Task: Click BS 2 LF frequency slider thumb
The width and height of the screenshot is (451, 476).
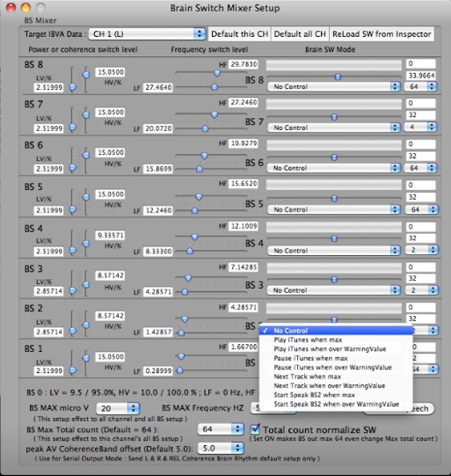Action: pyautogui.click(x=181, y=333)
